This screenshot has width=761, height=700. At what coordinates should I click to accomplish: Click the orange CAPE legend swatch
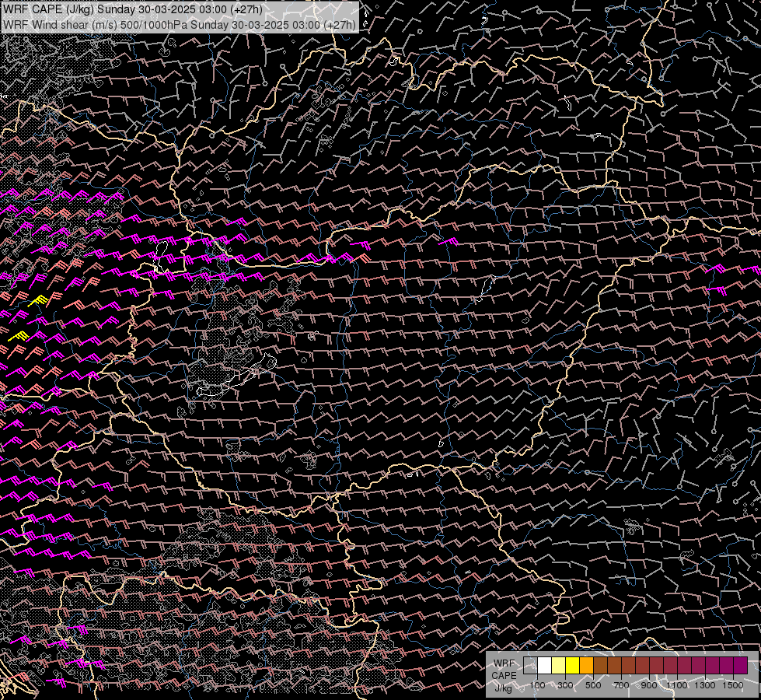586,666
